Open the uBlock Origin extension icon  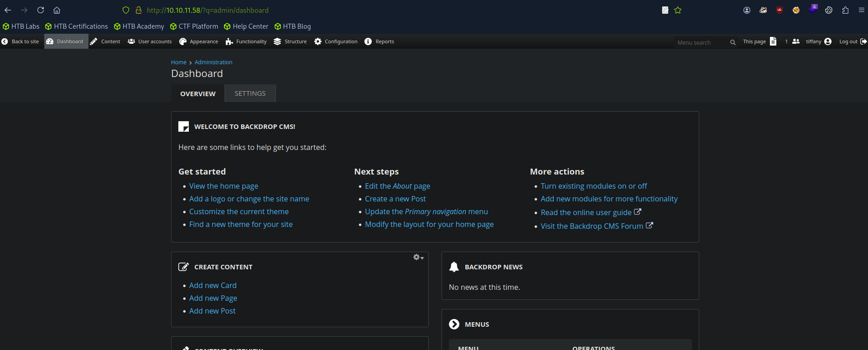pos(780,10)
